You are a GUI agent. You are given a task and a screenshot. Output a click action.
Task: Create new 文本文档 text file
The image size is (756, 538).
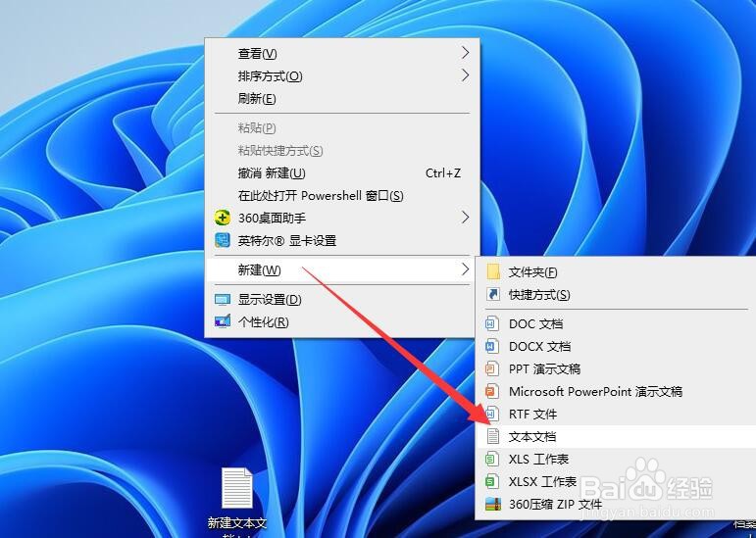(616, 436)
